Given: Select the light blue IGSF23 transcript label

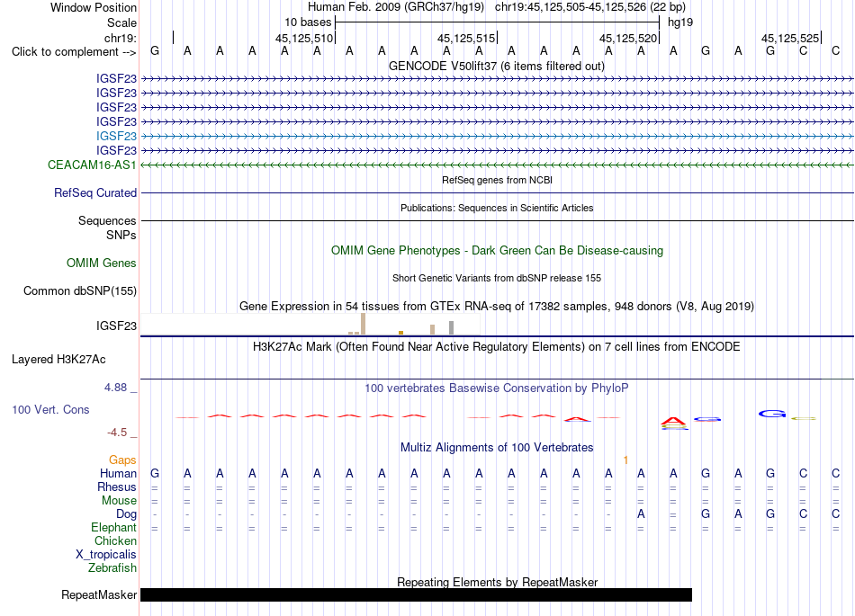Looking at the screenshot, I should (116, 136).
